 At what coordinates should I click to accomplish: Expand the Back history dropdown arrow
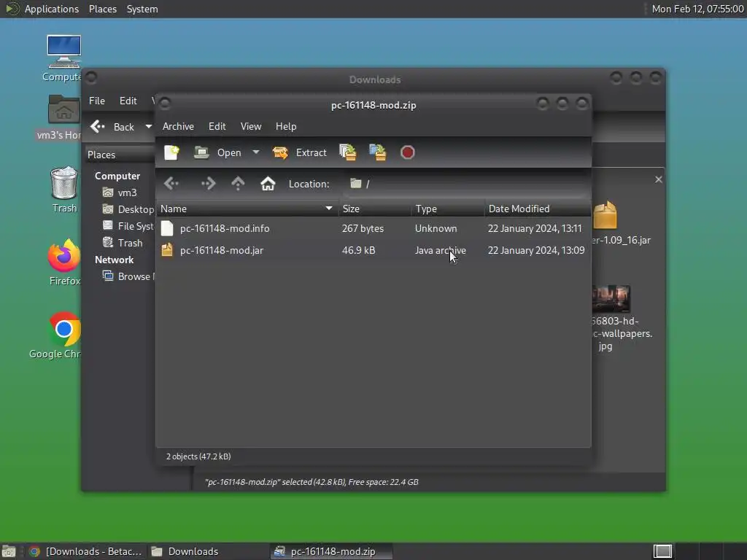tap(149, 127)
